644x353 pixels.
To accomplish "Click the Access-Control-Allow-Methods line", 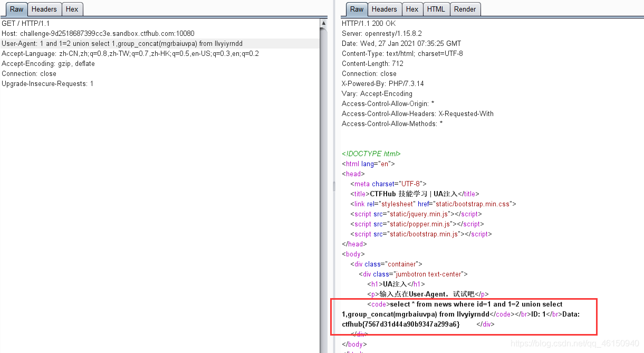I will 392,123.
